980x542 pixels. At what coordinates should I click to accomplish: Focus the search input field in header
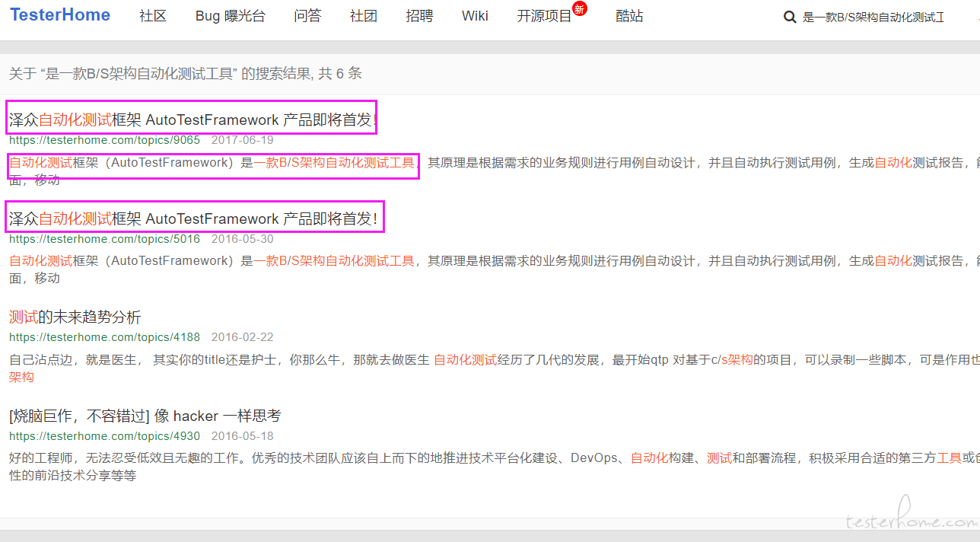point(873,17)
